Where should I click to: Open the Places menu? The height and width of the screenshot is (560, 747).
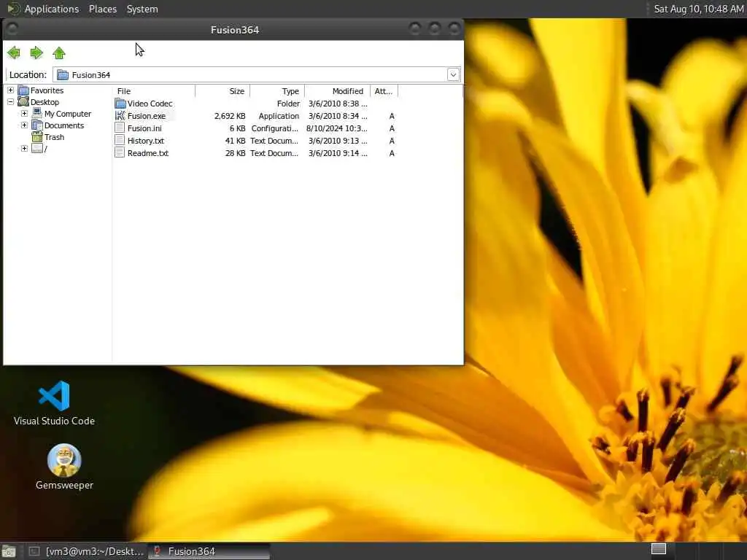[x=102, y=9]
